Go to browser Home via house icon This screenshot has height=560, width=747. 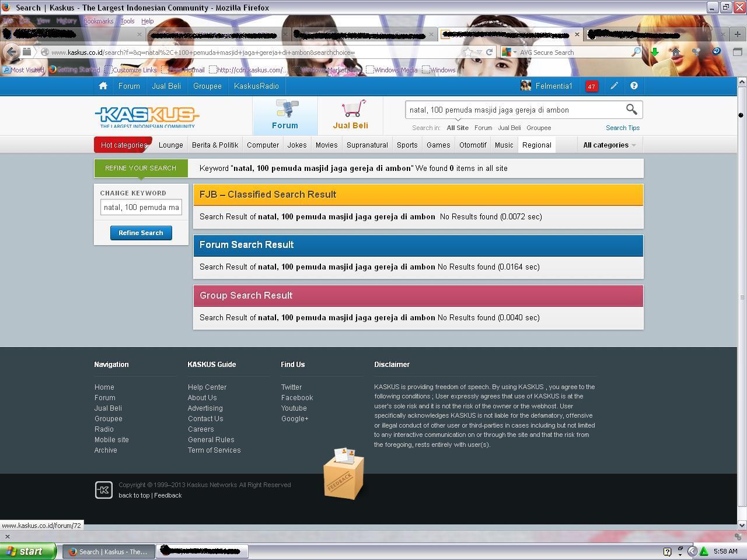[676, 52]
